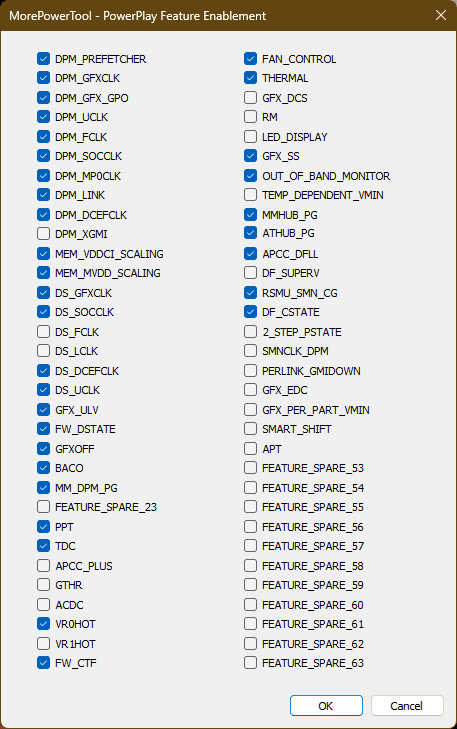The image size is (457, 729).
Task: Check DF_SUPERV
Action: pos(250,273)
